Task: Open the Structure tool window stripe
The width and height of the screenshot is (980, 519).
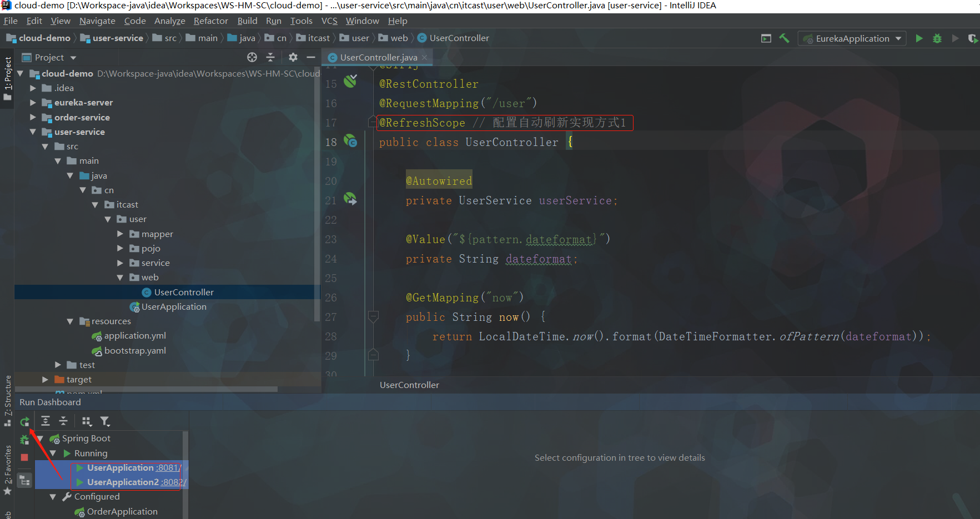Action: click(7, 400)
